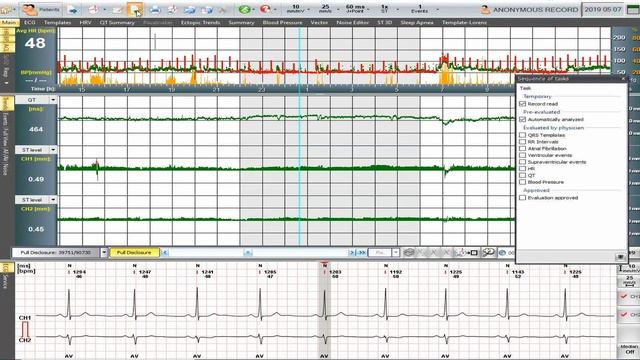Check the Ventricular events task box
640x360 pixels.
pos(522,155)
